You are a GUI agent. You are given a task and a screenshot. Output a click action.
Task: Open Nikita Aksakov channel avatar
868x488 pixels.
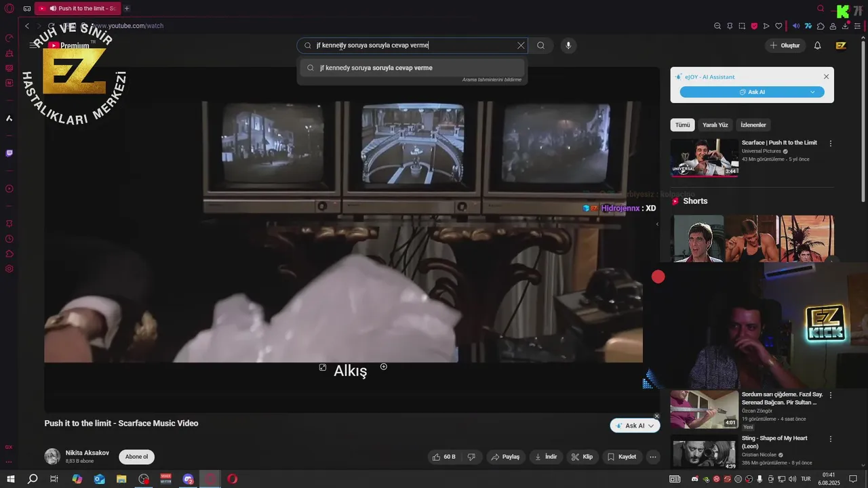point(52,456)
